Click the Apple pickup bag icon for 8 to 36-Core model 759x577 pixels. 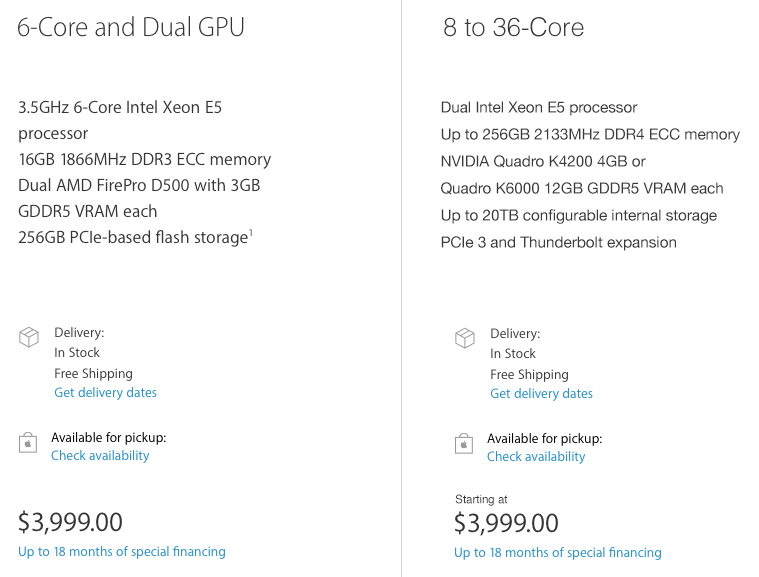pos(465,443)
